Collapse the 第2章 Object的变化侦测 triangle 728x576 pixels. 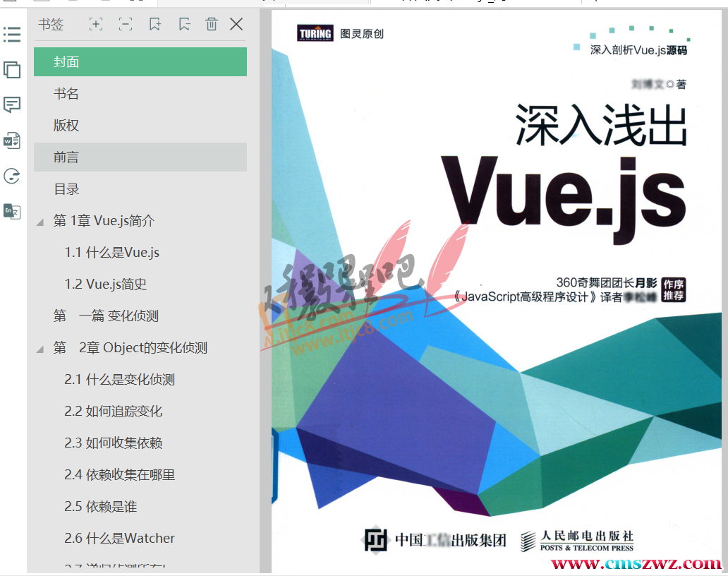40,349
